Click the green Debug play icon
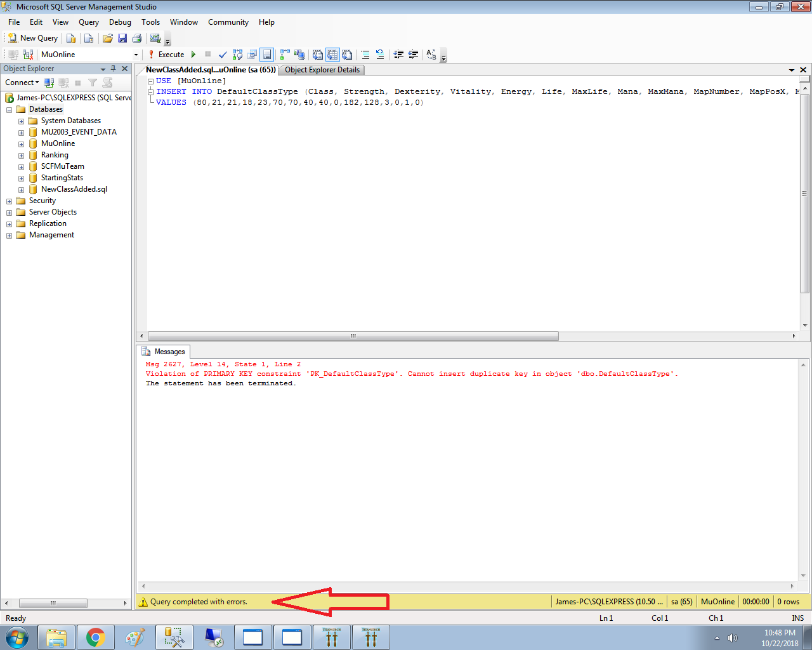This screenshot has height=650, width=812. (193, 55)
